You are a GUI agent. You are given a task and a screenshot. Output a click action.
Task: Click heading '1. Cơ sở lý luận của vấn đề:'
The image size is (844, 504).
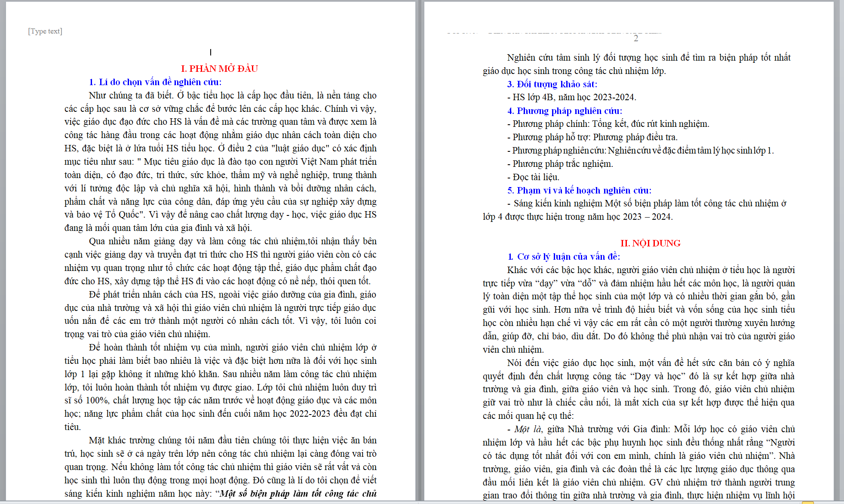tap(564, 257)
